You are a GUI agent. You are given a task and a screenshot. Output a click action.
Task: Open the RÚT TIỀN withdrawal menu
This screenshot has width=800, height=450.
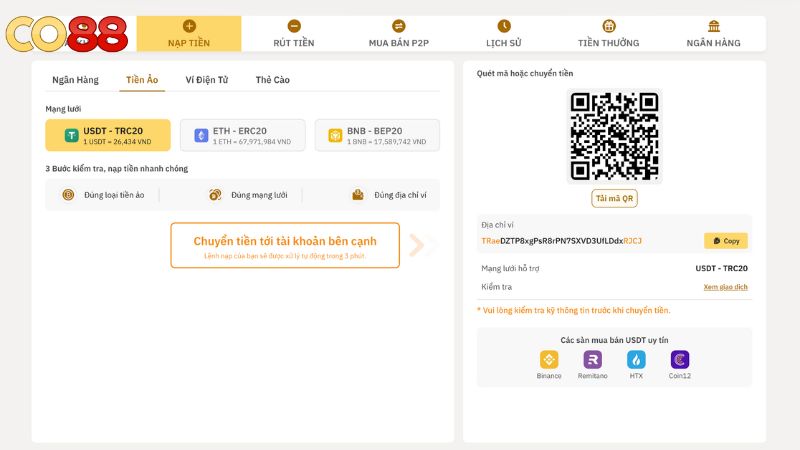coord(294,34)
